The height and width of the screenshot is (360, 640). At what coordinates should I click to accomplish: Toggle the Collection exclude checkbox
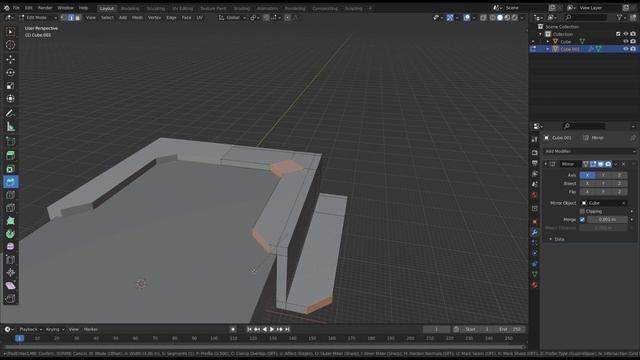pos(618,34)
